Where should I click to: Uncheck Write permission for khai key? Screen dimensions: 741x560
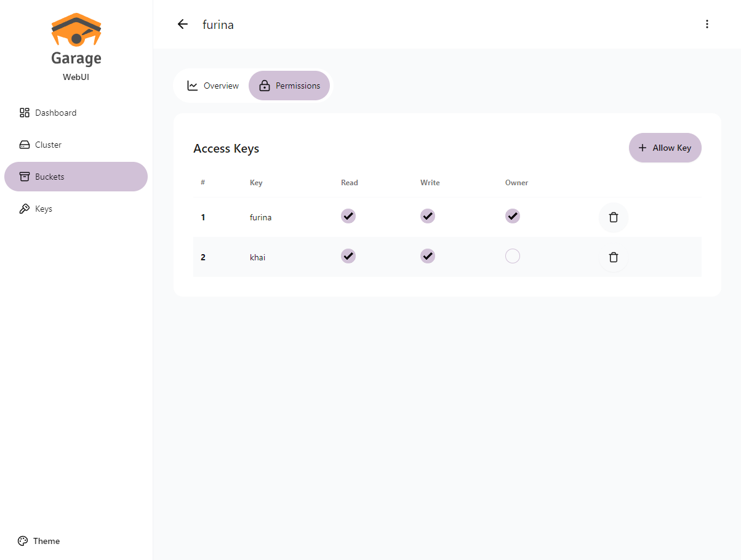(x=428, y=256)
